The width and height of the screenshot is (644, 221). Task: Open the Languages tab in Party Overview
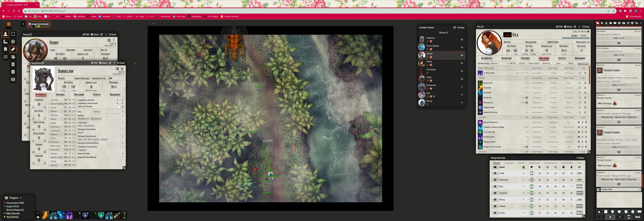(x=509, y=163)
